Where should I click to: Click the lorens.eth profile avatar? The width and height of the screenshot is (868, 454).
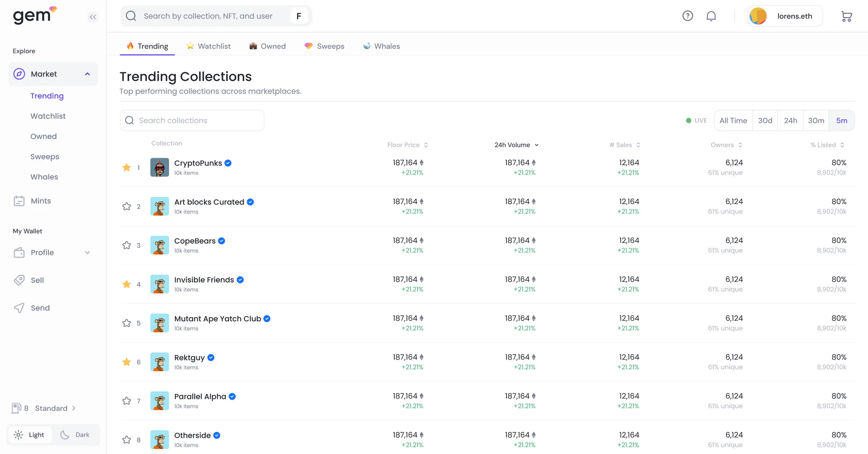coord(758,16)
